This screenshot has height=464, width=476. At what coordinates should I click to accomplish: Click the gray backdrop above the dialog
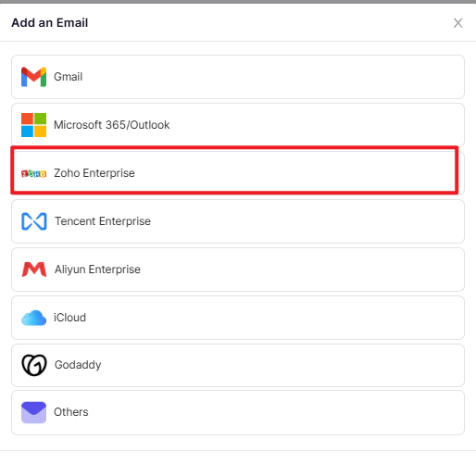tap(238, 2)
